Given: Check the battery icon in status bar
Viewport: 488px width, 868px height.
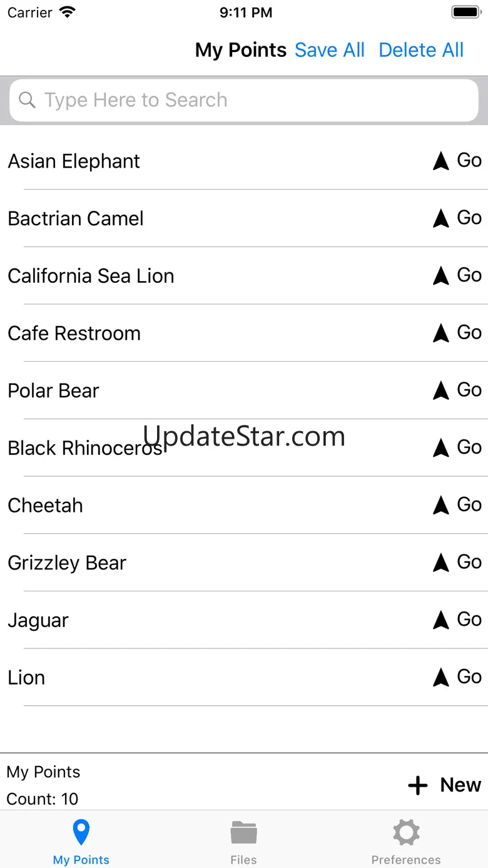Looking at the screenshot, I should click(465, 12).
